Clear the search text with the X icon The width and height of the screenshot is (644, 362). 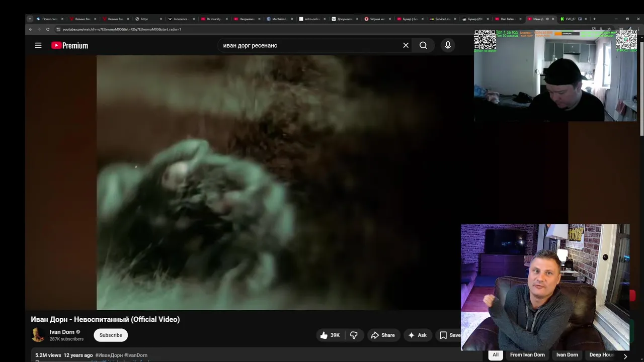(406, 45)
